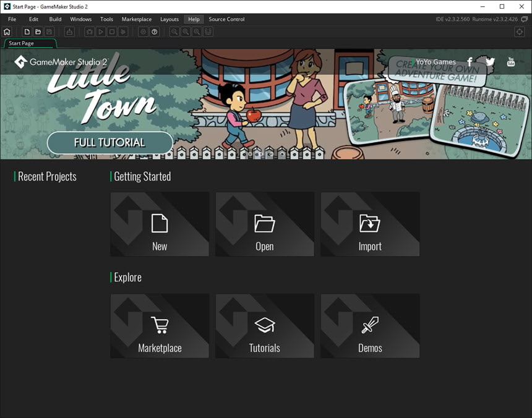The image size is (532, 418).
Task: Click the feedback speech bubble icon near runtime version
Action: (525, 19)
